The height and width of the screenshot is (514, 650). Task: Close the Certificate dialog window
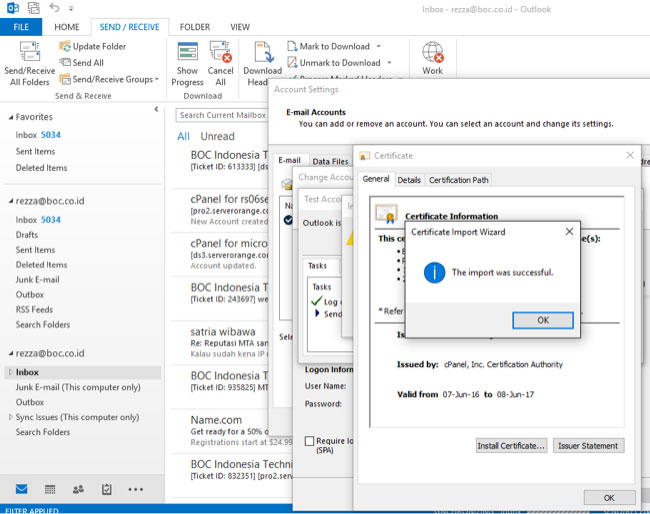[630, 155]
